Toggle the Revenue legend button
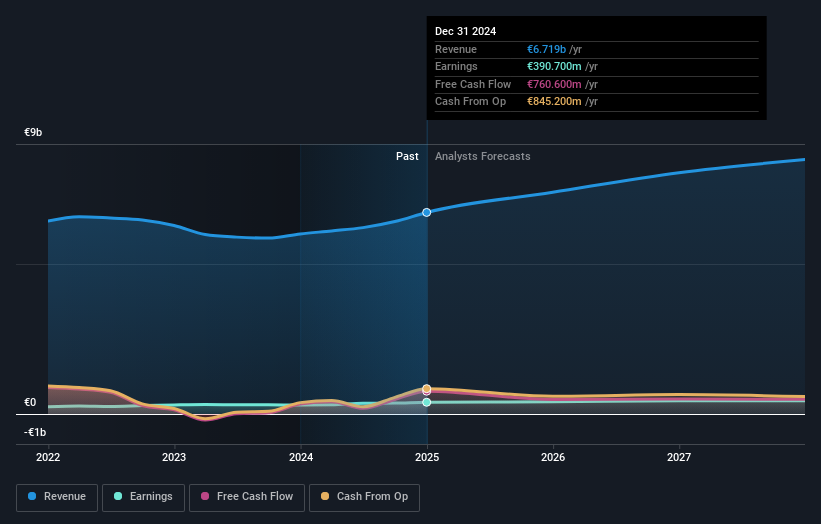 pos(57,497)
